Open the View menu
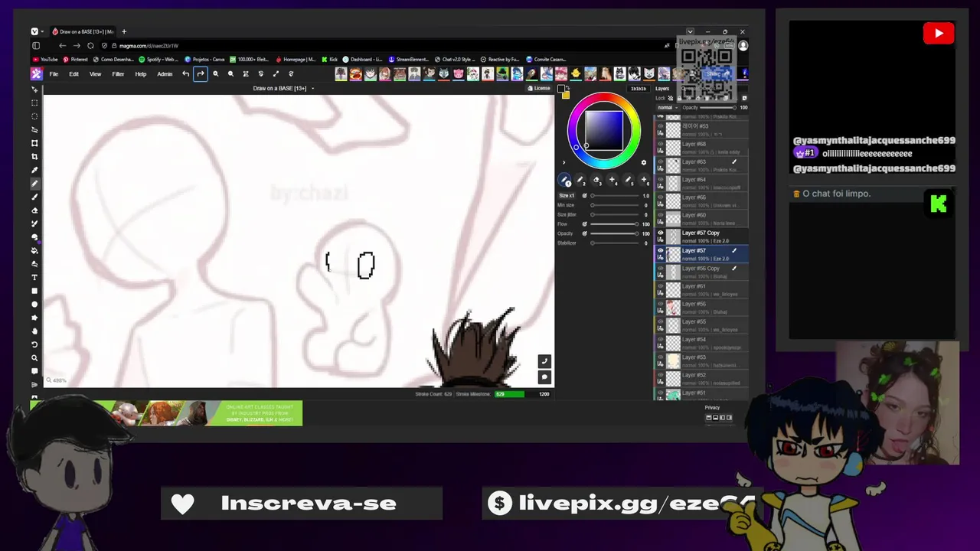 96,74
